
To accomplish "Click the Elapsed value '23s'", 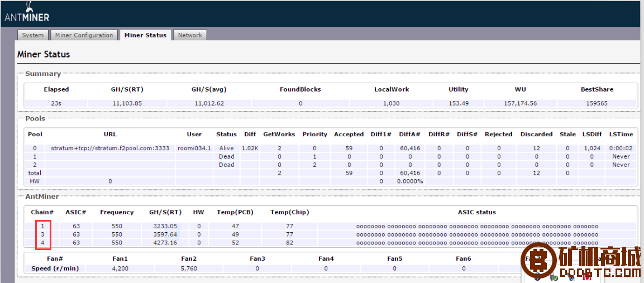I will [x=56, y=103].
